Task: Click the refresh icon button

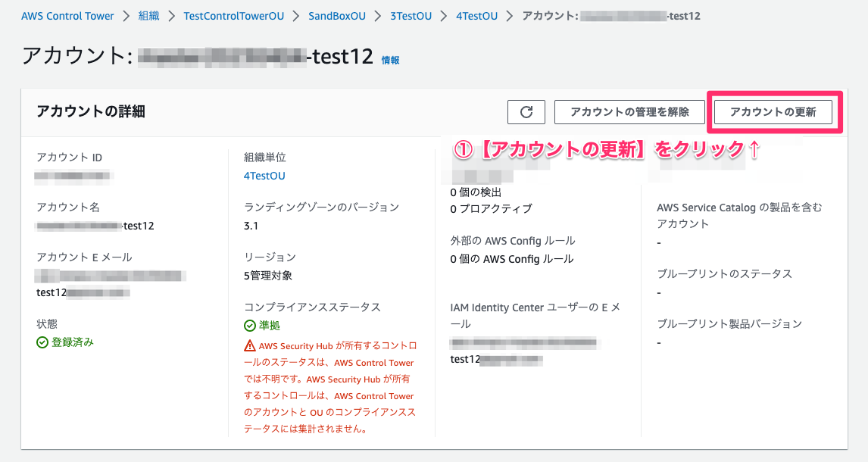Action: 526,112
